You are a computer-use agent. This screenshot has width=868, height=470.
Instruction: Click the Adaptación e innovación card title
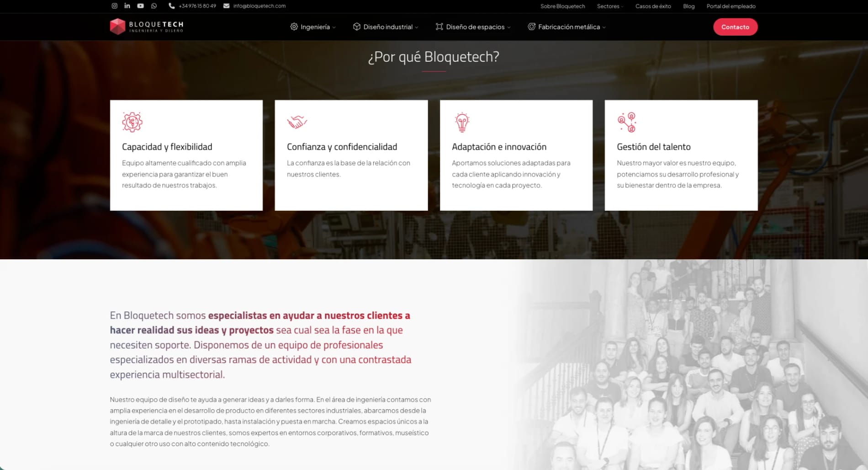[x=499, y=147]
